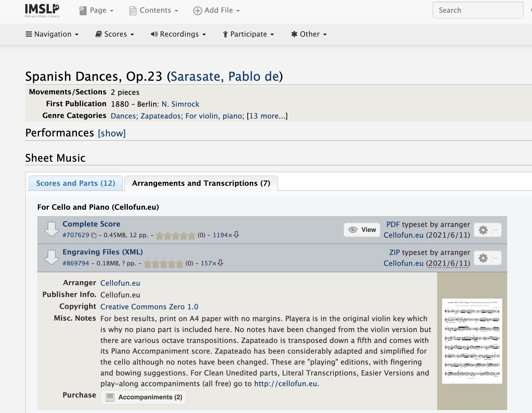This screenshot has height=413, width=532.
Task: Open settings gear for Complete Score
Action: click(483, 230)
